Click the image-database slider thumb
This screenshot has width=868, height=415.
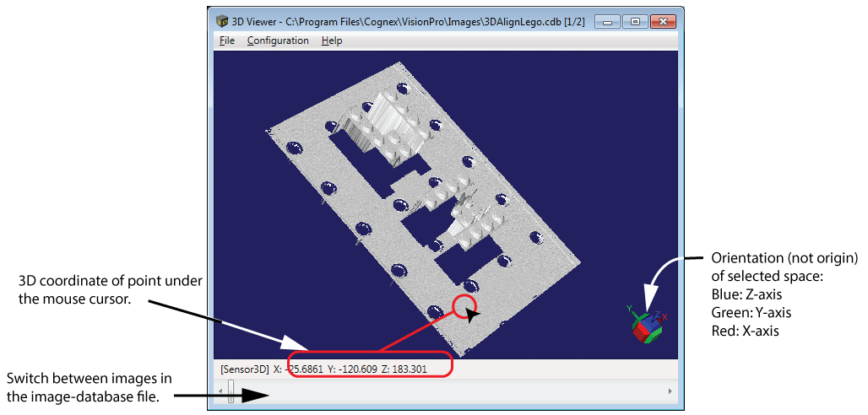[231, 391]
